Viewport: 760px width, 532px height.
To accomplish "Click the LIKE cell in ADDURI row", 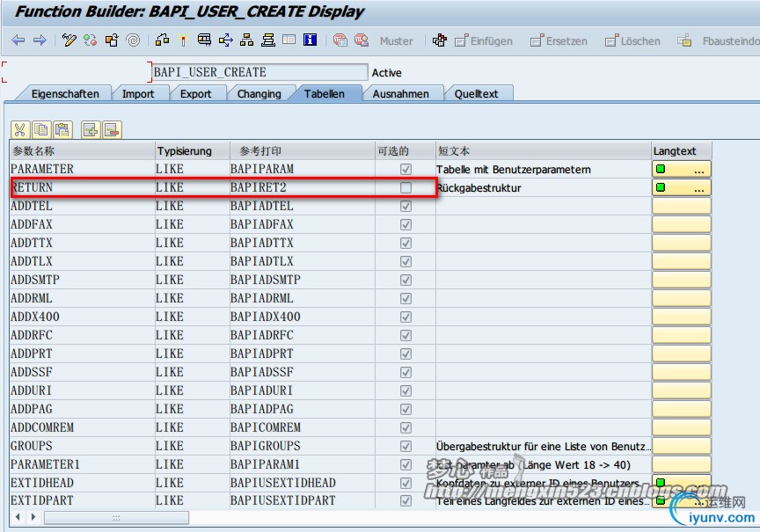I will [193, 390].
